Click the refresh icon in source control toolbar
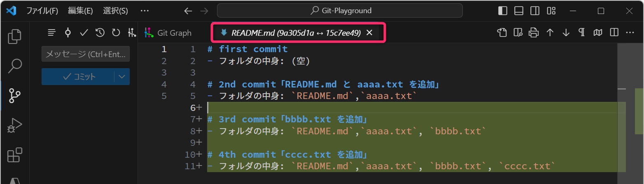Screen dimensions: 644x184 tap(116, 32)
